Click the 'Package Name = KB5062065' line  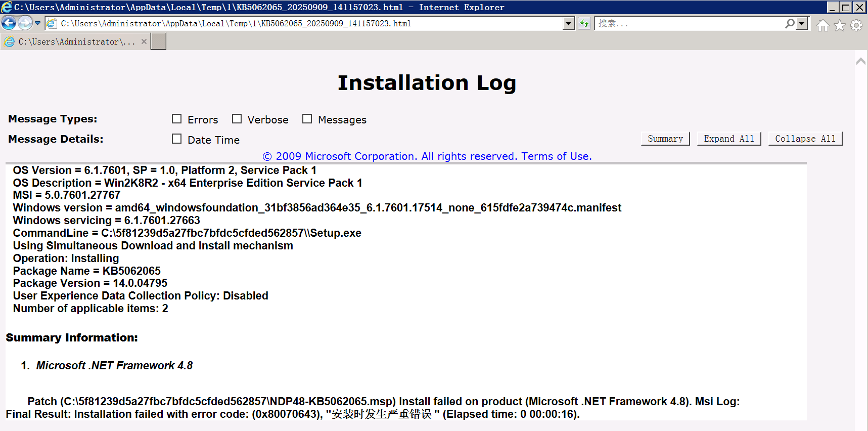tap(86, 271)
